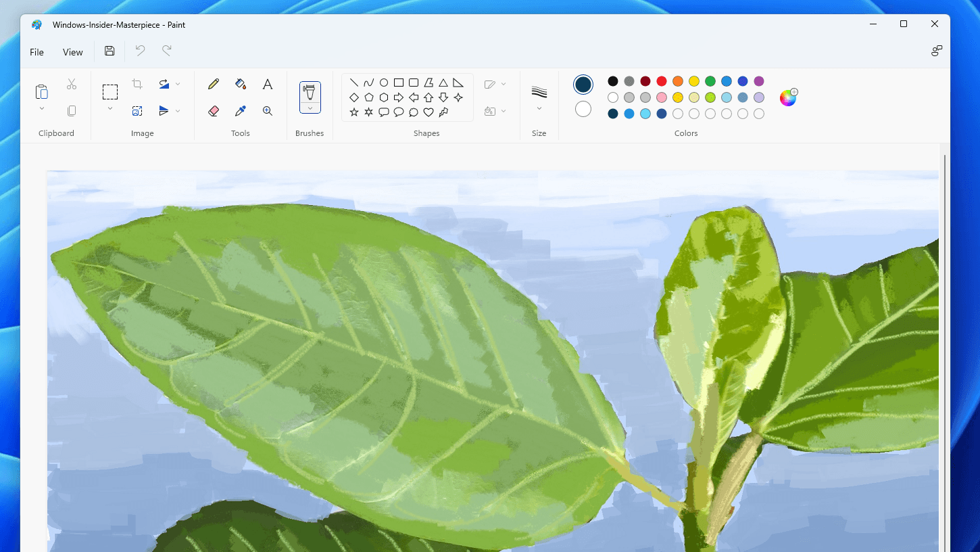Open the Resize and skew tool icon
This screenshot has width=980, height=552.
pos(137,111)
